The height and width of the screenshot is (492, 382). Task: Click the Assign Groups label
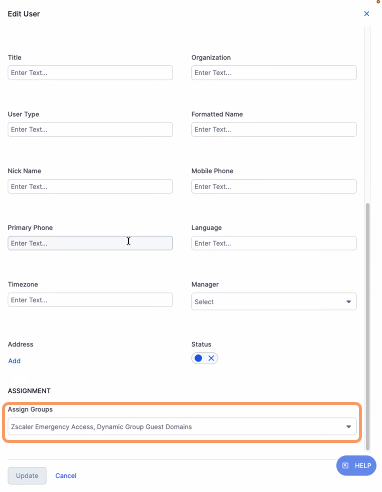(30, 409)
